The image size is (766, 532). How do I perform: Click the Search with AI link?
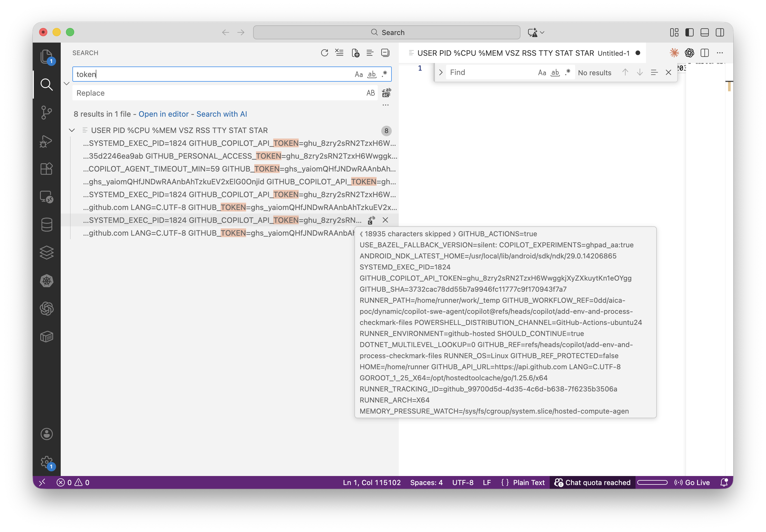tap(221, 114)
